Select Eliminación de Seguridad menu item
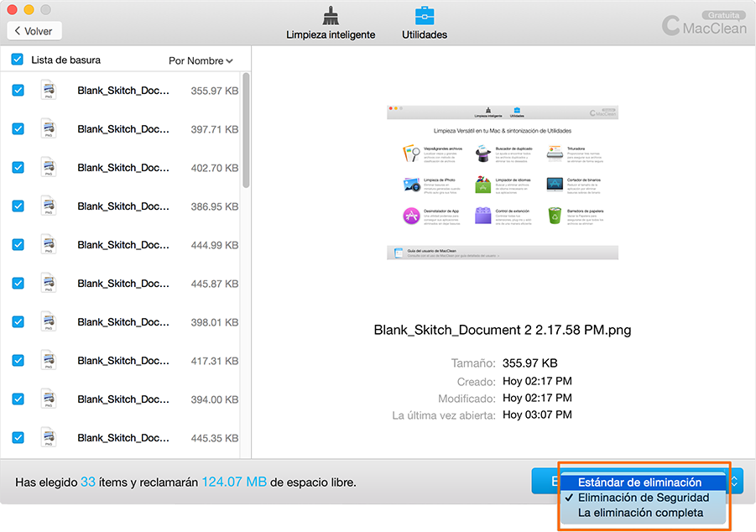Image resolution: width=756 pixels, height=532 pixels. coord(644,498)
